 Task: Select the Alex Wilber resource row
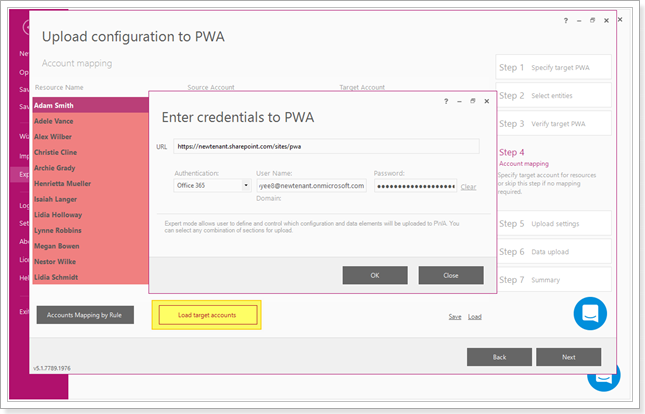tap(90, 137)
